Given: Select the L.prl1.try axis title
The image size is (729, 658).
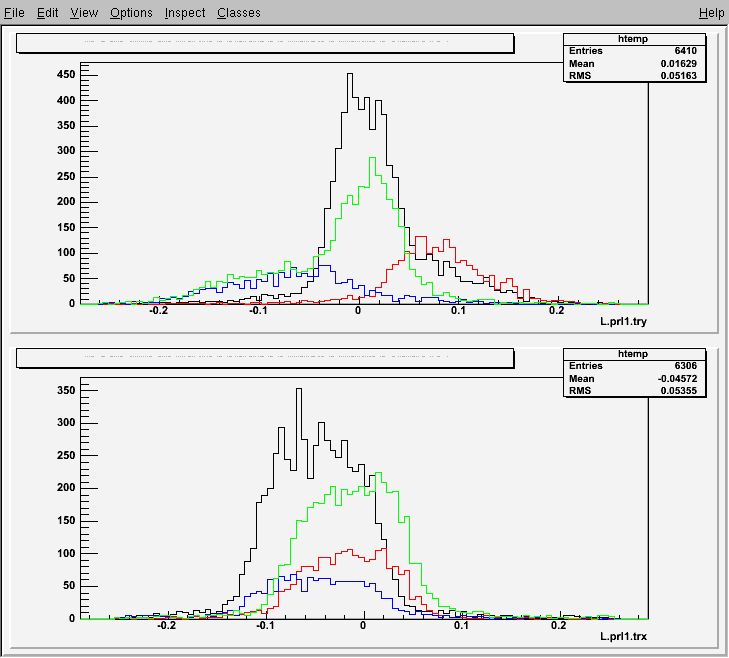Looking at the screenshot, I should click(x=623, y=321).
